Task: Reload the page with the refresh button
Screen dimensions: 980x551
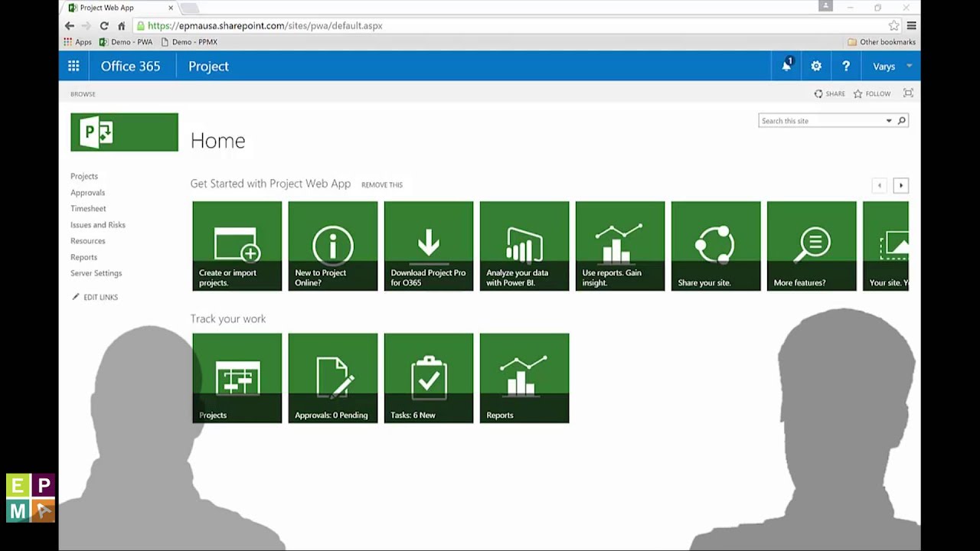Action: pyautogui.click(x=104, y=25)
